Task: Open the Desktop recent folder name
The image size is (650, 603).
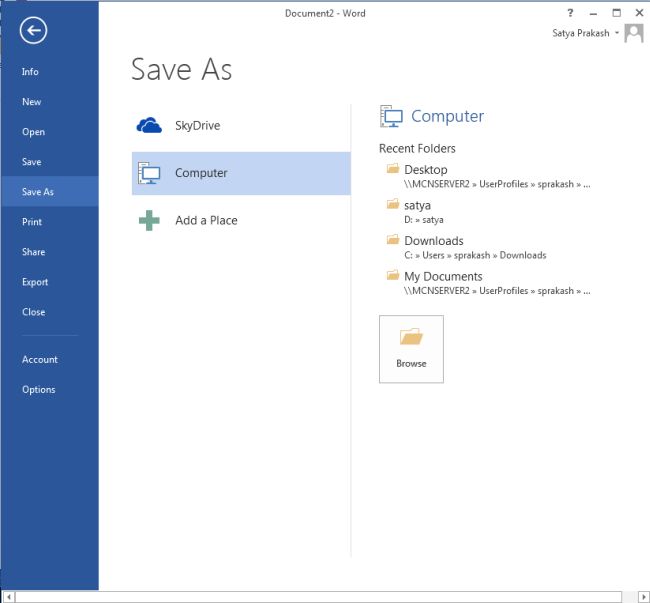Action: pyautogui.click(x=426, y=170)
